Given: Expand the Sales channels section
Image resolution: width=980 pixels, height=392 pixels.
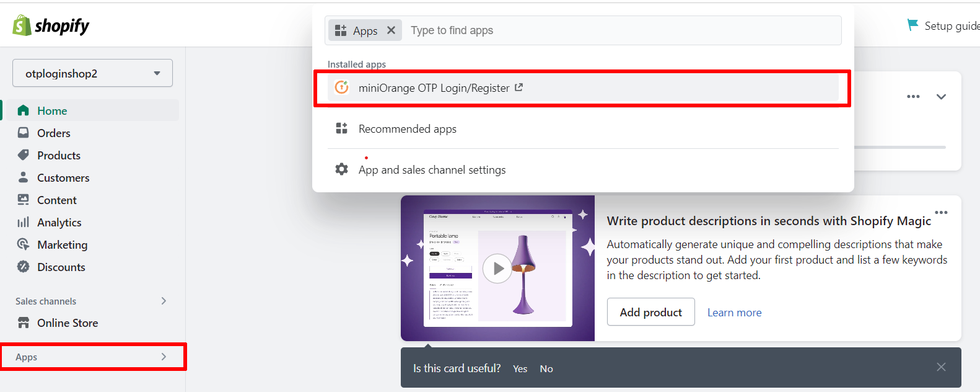Looking at the screenshot, I should 164,301.
